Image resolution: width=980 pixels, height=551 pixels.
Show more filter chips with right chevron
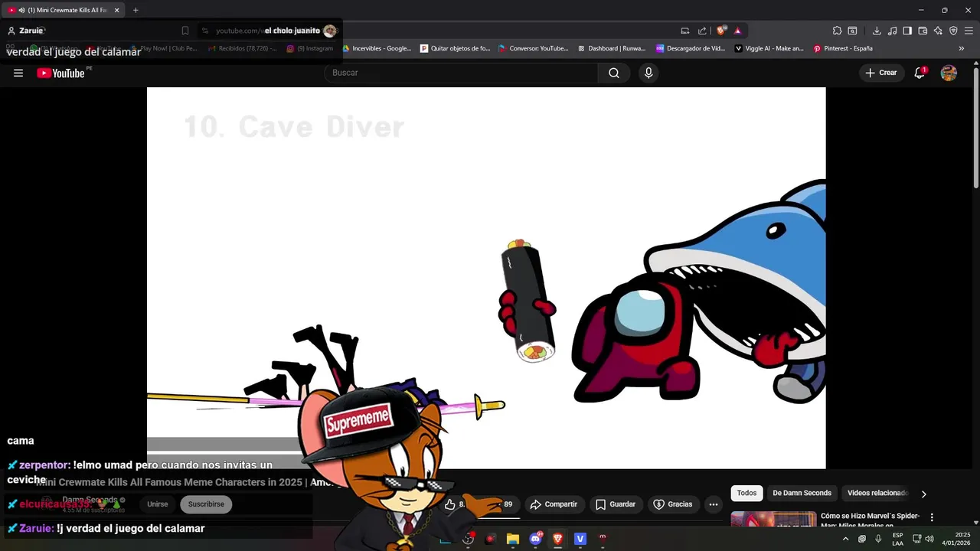tap(923, 494)
